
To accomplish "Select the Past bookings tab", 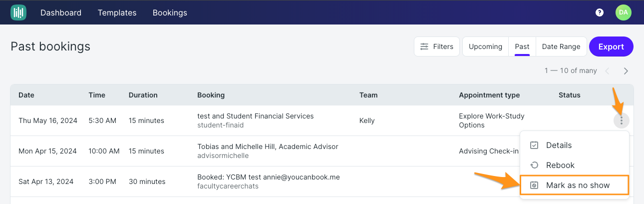I will tap(522, 46).
